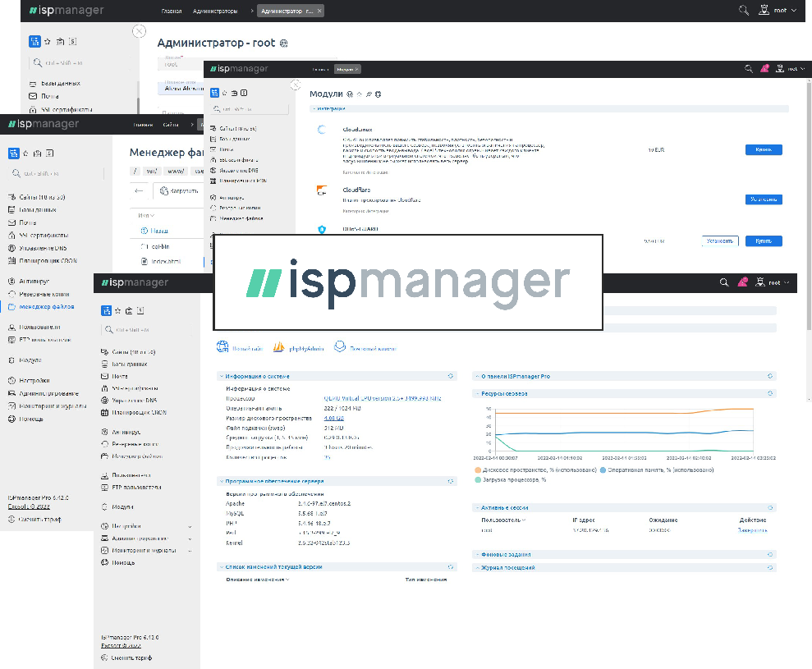
Task: Click the phpMyAdmin sailboat shortcut icon
Action: (278, 347)
